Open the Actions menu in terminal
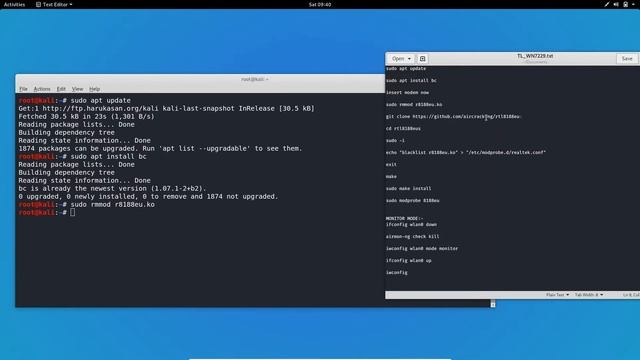The width and height of the screenshot is (640, 360). tap(42, 89)
